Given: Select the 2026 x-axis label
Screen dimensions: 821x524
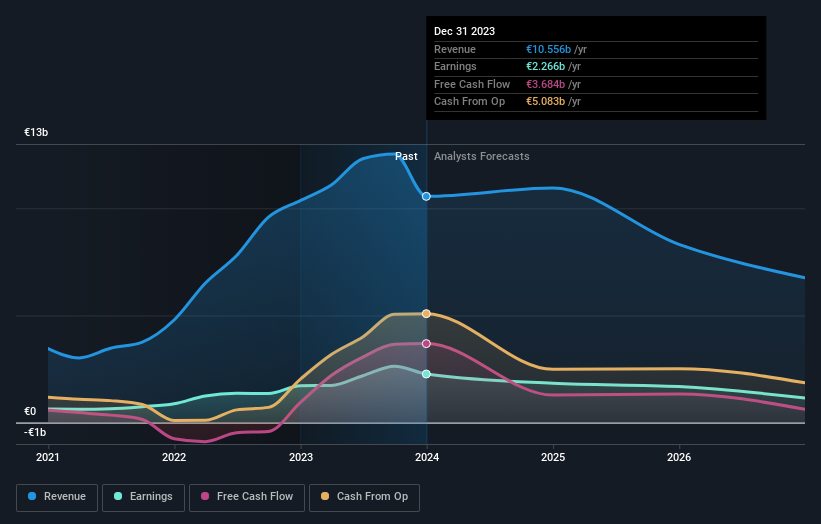Looking at the screenshot, I should pyautogui.click(x=679, y=457).
